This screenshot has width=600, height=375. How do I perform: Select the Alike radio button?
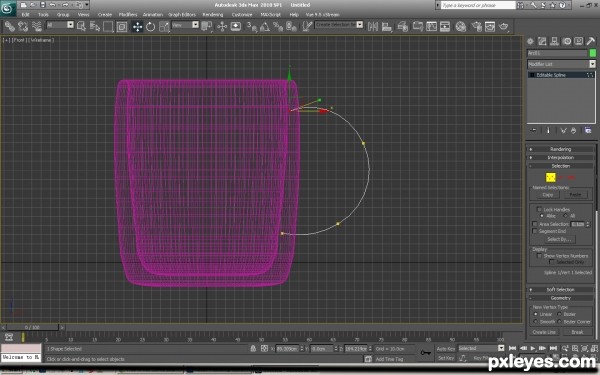[541, 216]
